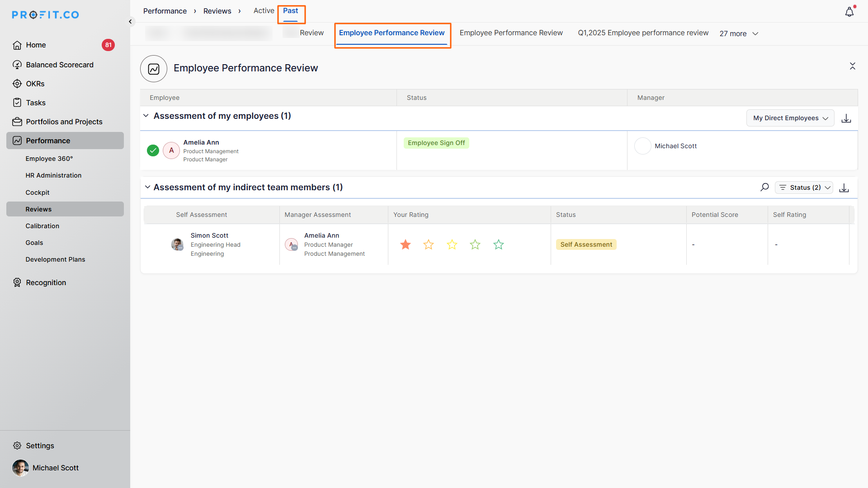Search indirect team members with the magnifier
This screenshot has width=868, height=488.
coord(764,187)
